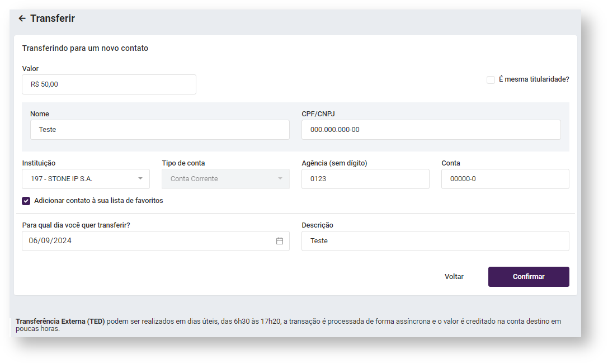Focus the Nome text field
608x364 pixels.
[x=159, y=130]
